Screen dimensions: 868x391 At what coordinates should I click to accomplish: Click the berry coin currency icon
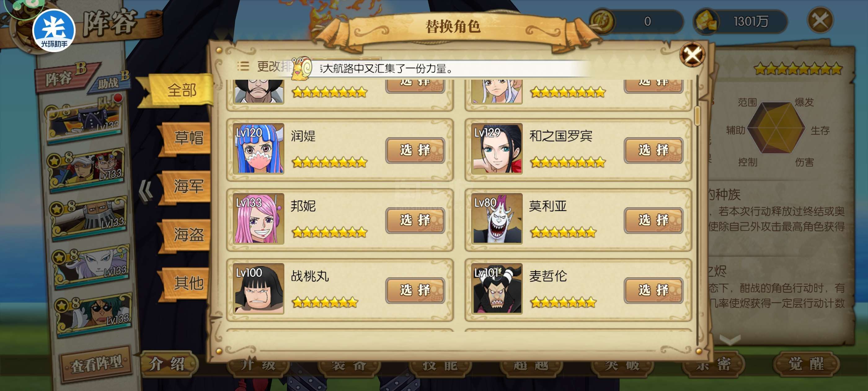pos(602,21)
